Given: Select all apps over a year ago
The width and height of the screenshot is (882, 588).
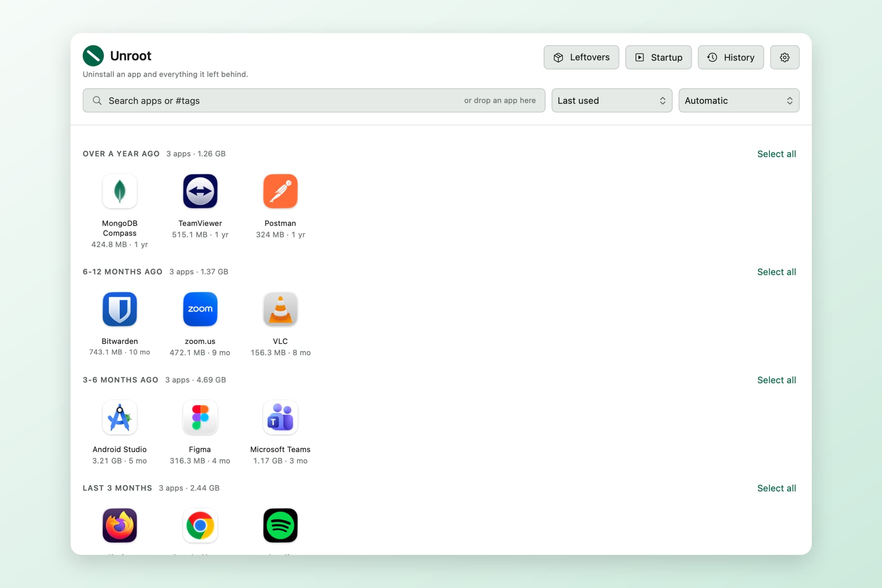Looking at the screenshot, I should (776, 154).
